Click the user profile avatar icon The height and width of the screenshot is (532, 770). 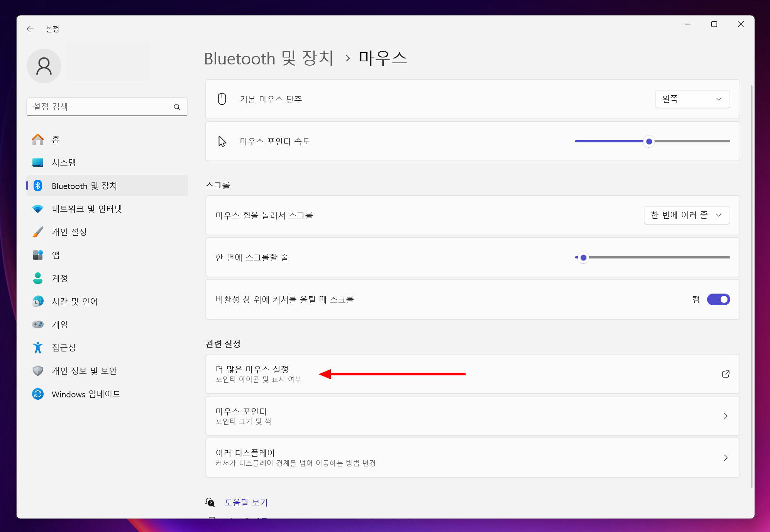click(x=44, y=66)
